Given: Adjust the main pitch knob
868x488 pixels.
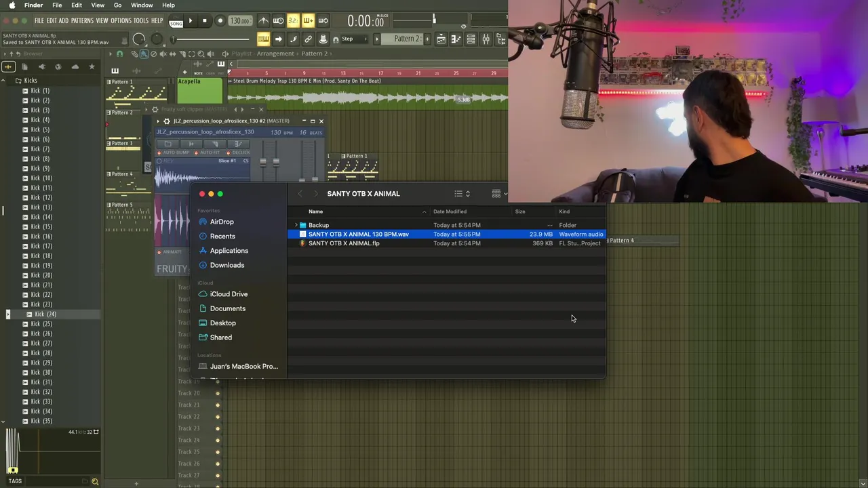Looking at the screenshot, I should tap(157, 39).
